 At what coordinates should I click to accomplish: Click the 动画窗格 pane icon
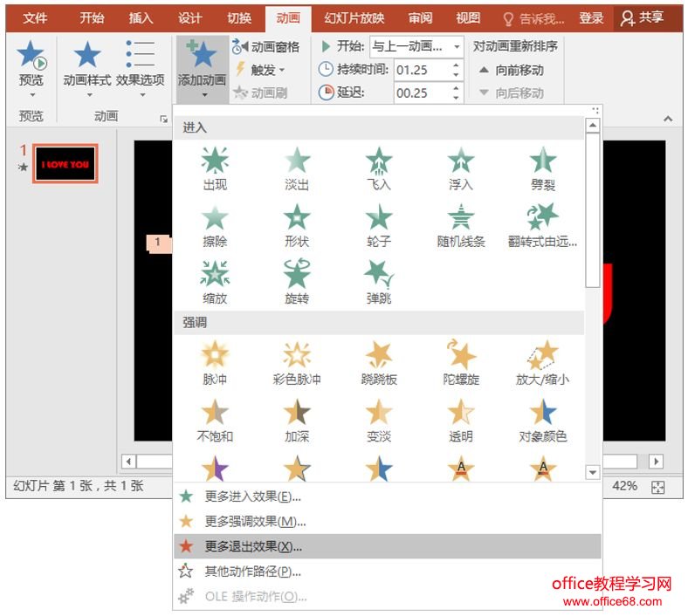tap(241, 47)
